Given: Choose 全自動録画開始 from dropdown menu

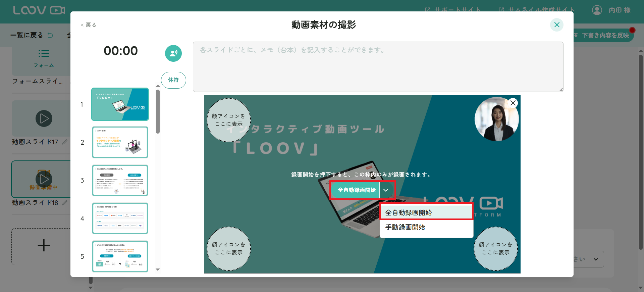Looking at the screenshot, I should (426, 212).
